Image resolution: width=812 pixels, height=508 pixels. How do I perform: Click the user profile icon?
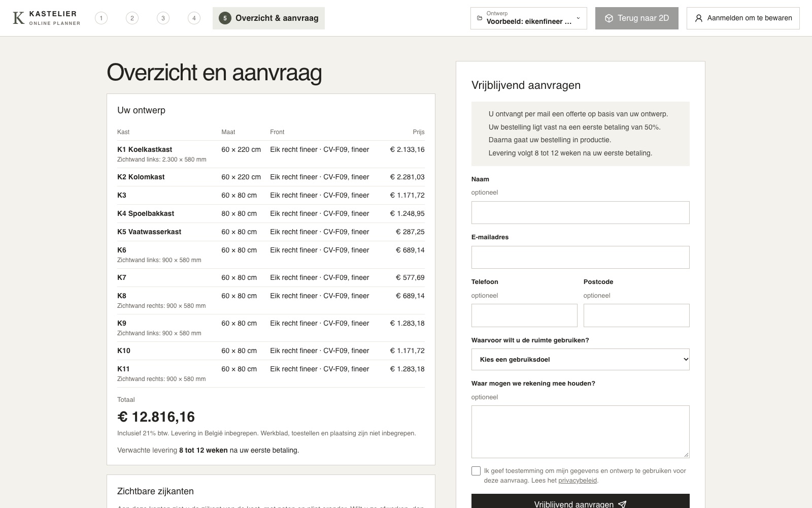(699, 18)
